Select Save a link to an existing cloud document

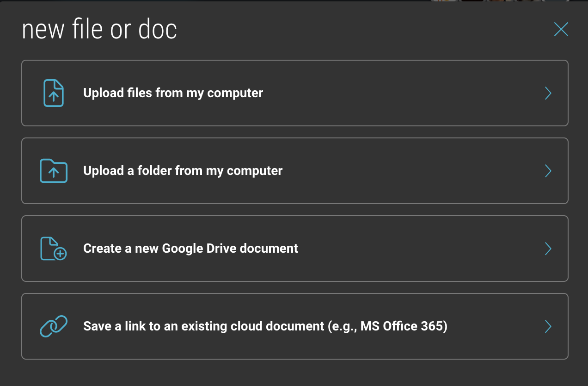click(x=265, y=326)
